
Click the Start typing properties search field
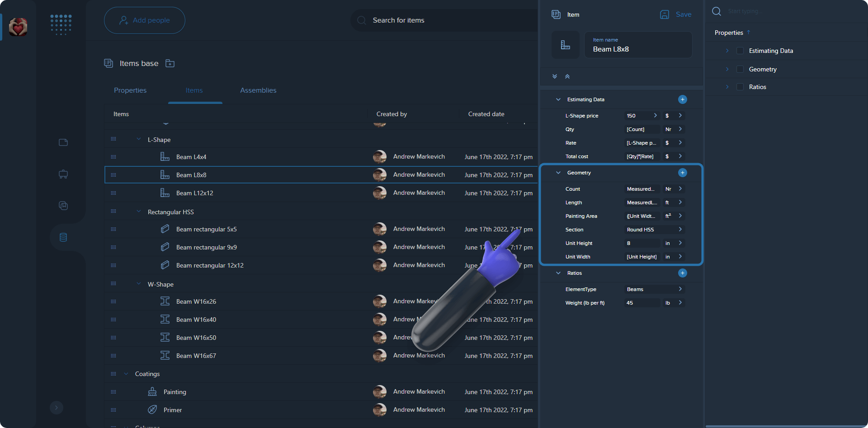pos(787,11)
